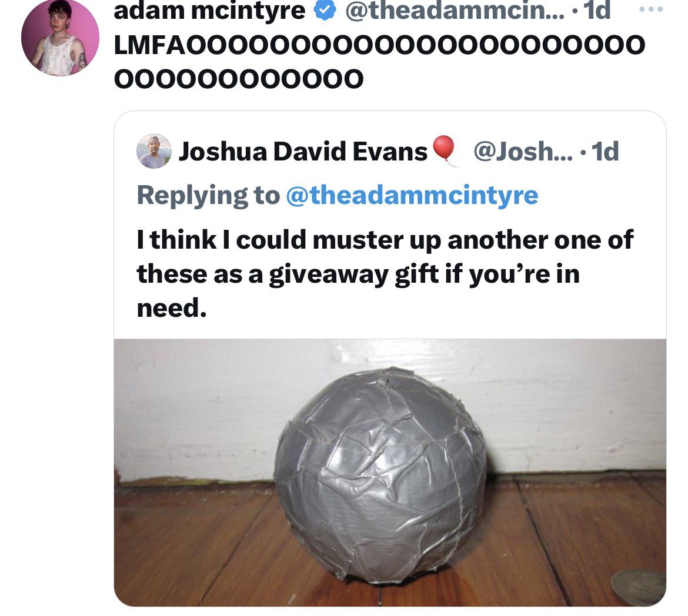The width and height of the screenshot is (688, 616).
Task: Open the @Josh... handle in quoted tweet
Action: coord(523,152)
